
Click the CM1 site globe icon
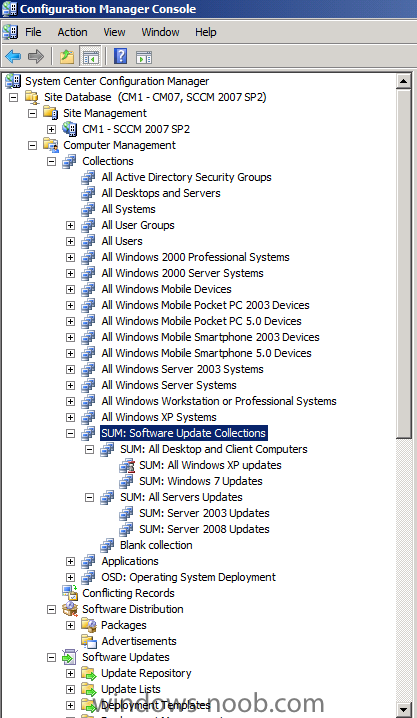[x=70, y=129]
